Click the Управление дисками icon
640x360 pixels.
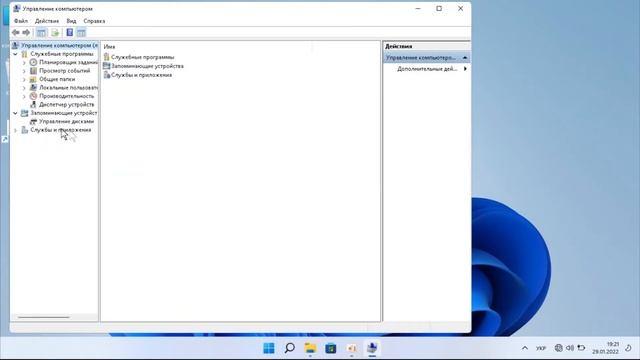coord(33,121)
